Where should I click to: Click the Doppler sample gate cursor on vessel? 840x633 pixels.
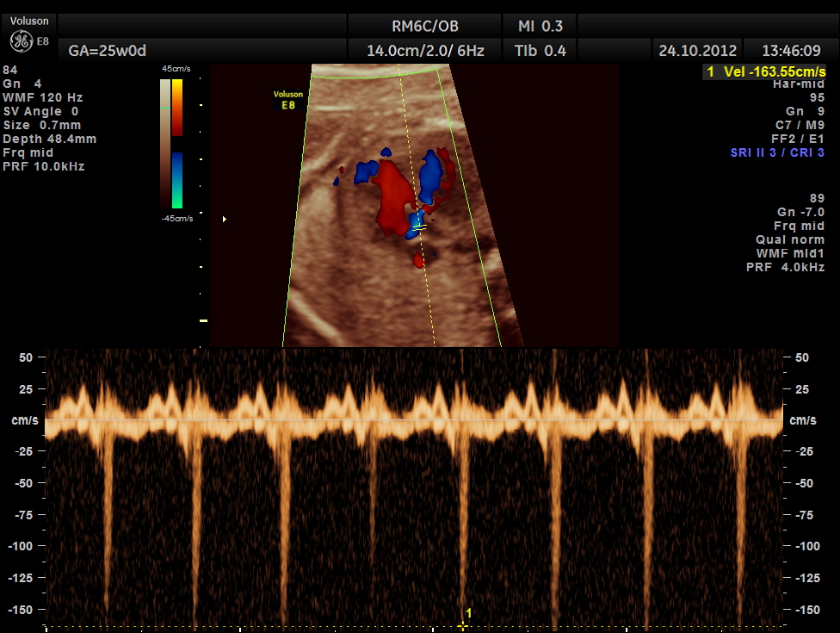tap(419, 227)
